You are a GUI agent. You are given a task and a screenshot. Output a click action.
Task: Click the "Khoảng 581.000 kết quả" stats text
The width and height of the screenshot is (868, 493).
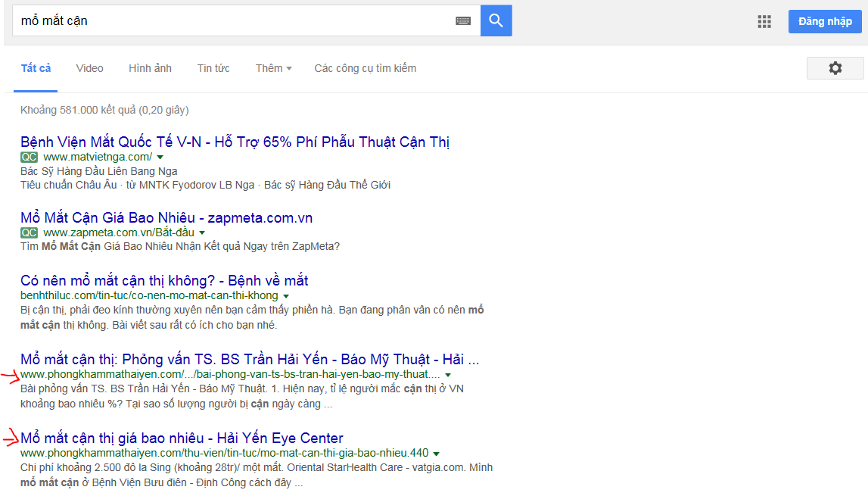104,110
